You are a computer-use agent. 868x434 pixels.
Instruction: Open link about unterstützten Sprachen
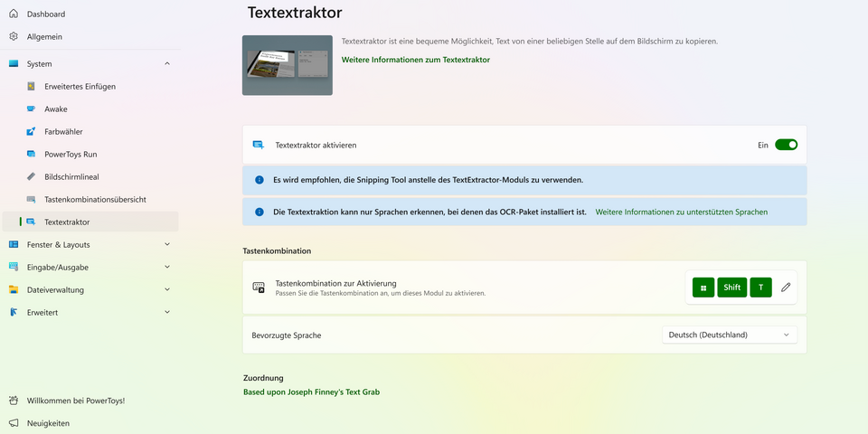click(681, 212)
